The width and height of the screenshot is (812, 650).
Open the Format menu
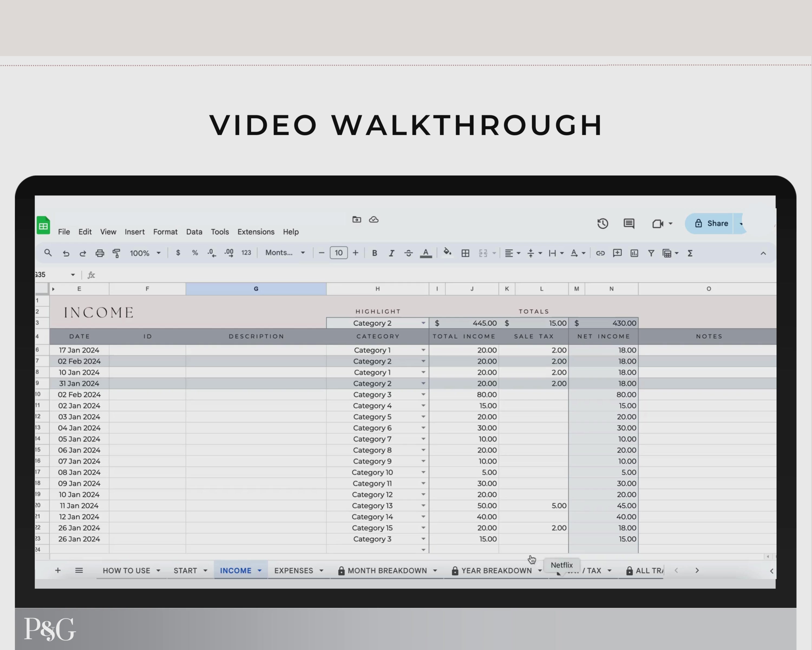165,232
